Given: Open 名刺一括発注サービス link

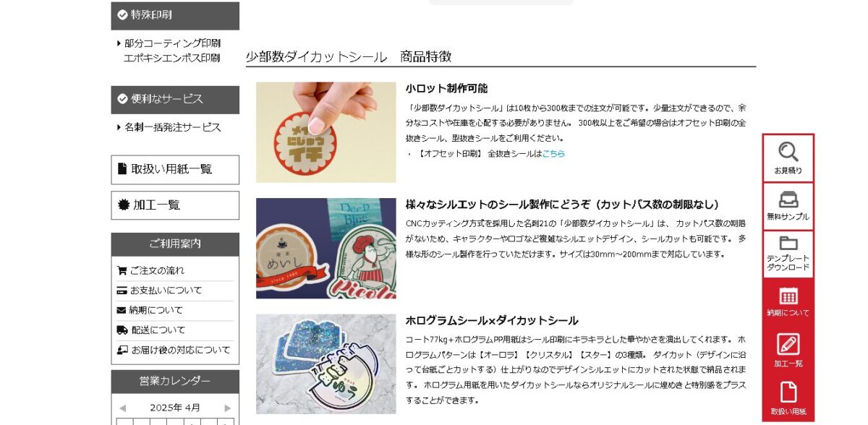Looking at the screenshot, I should pos(173,127).
